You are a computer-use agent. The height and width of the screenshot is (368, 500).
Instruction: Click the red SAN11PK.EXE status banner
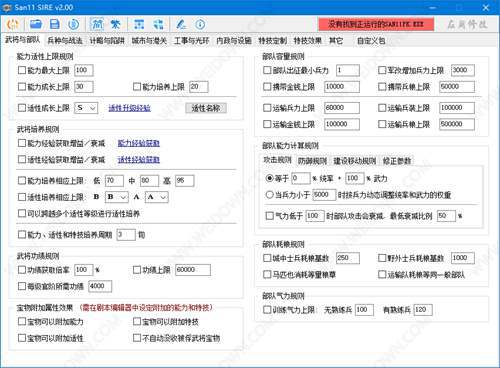(376, 24)
